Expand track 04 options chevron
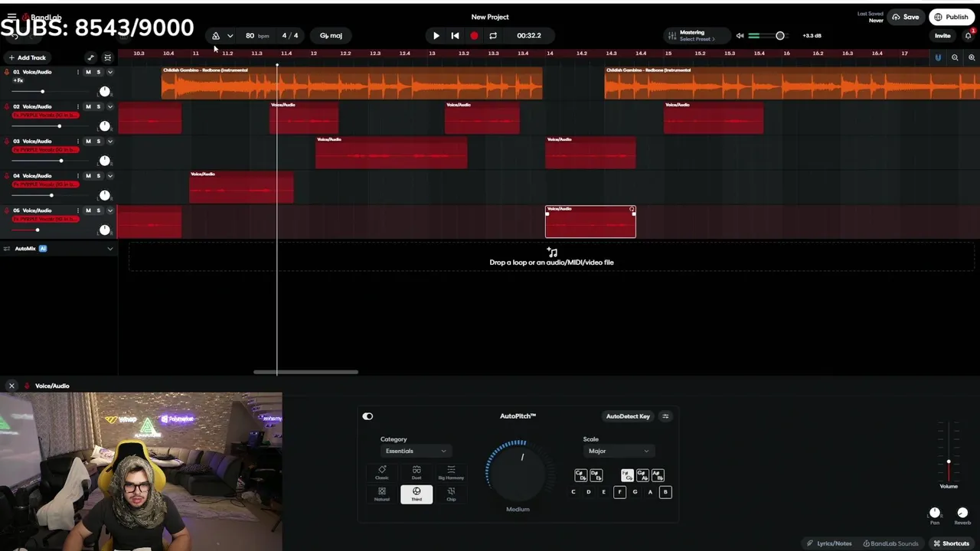 click(x=109, y=175)
